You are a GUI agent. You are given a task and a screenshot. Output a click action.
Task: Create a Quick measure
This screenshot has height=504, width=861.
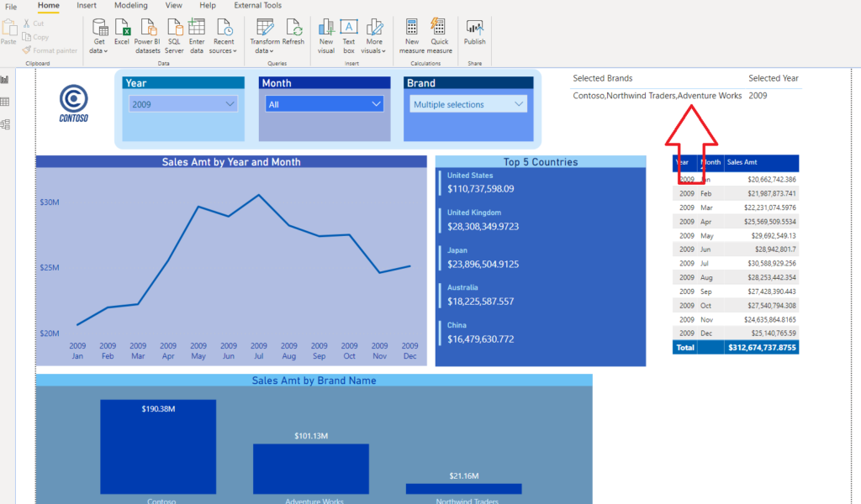pyautogui.click(x=439, y=35)
